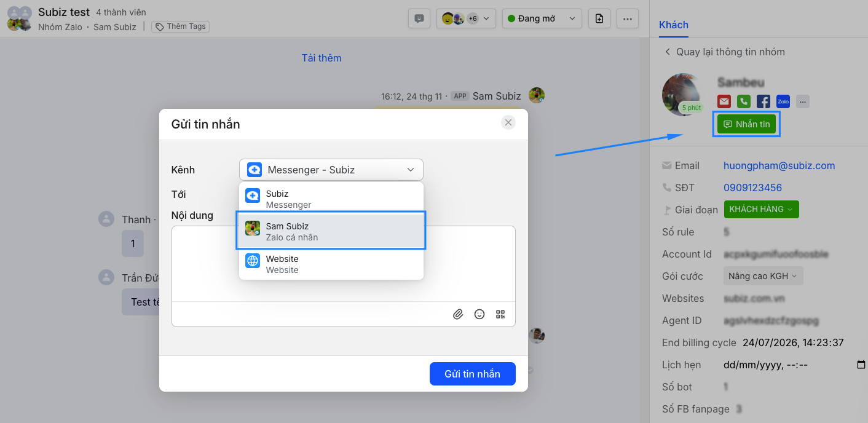Open the Đang mở status dropdown
Viewport: 868px width, 423px height.
(x=542, y=18)
